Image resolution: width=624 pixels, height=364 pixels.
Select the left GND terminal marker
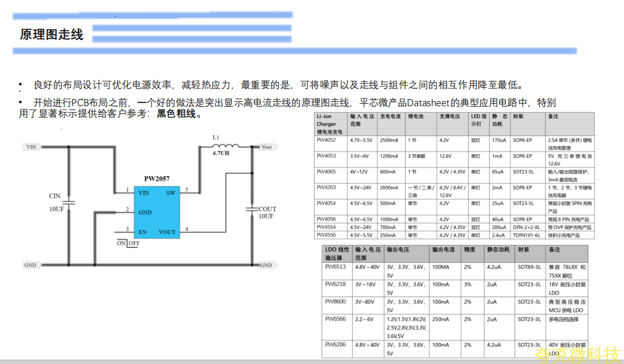tap(31, 265)
